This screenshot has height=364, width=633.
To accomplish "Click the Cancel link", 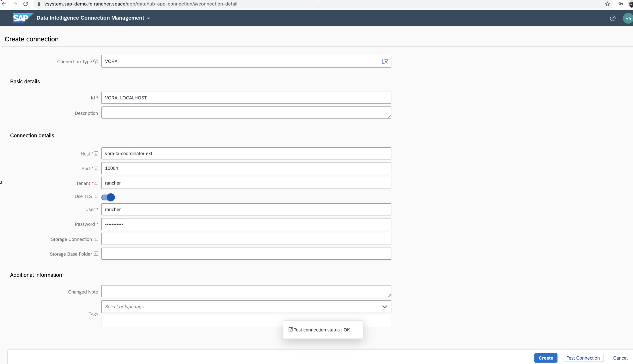I will 620,358.
